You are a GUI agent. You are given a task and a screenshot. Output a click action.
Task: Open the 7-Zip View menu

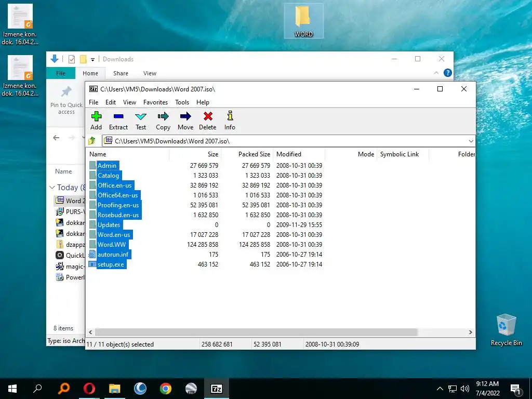(x=129, y=102)
